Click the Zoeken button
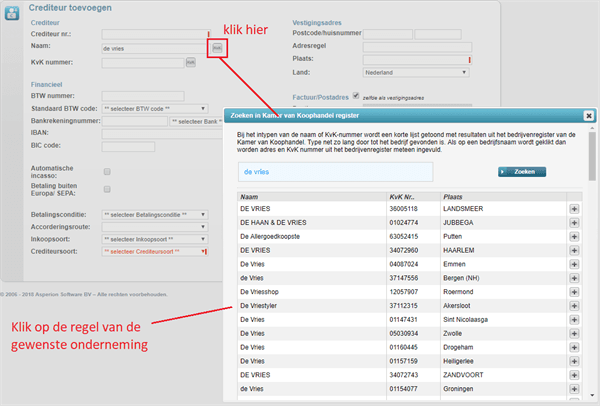 (x=522, y=172)
